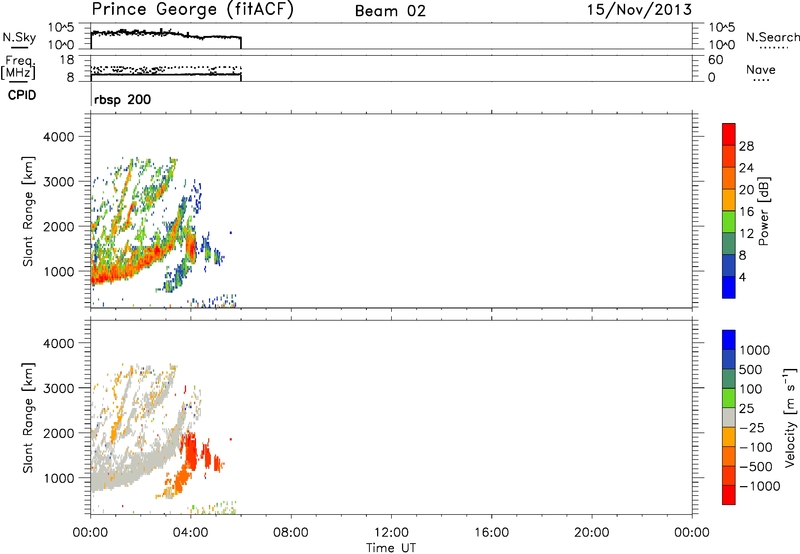Click the date 15/Nov/2013
Image resolution: width=800 pixels, height=554 pixels.
click(x=639, y=9)
